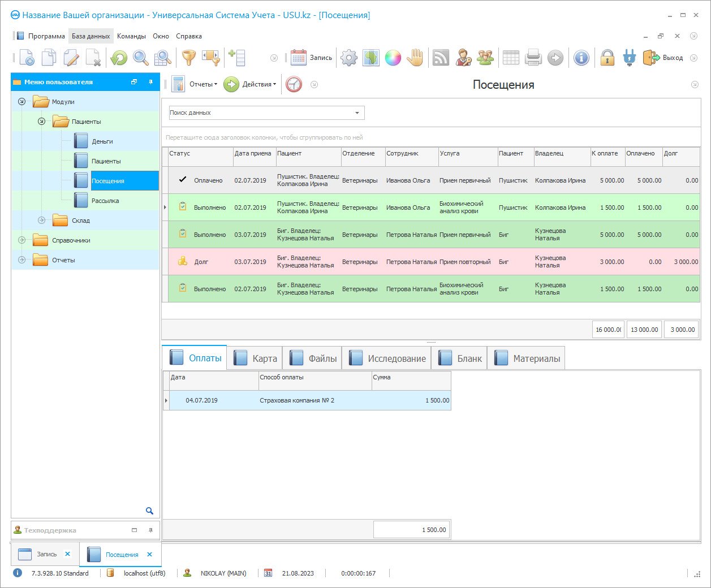Click the clock icon beside Действия
Viewport: 711px width, 588px height.
pyautogui.click(x=294, y=84)
